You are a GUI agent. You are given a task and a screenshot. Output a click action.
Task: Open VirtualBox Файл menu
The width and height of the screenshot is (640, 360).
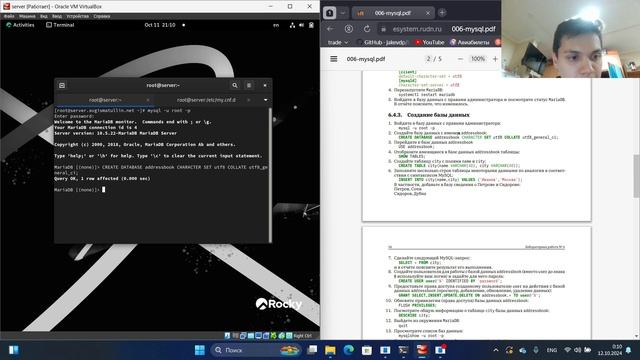tap(9, 16)
